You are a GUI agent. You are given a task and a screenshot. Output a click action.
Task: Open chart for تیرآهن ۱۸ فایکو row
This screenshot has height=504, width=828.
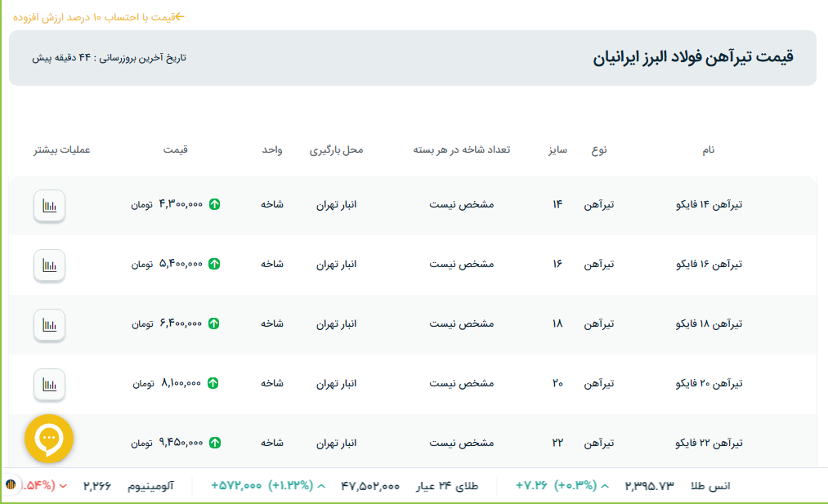click(x=49, y=324)
